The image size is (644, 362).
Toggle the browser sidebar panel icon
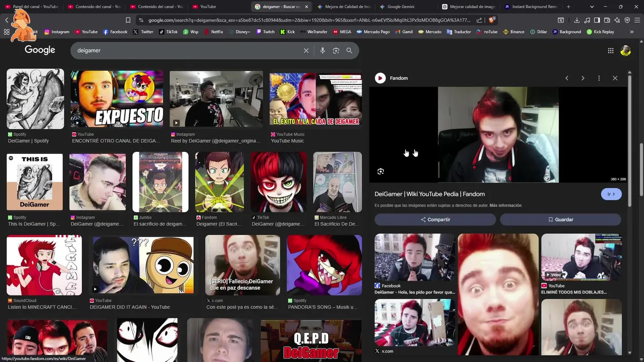click(597, 20)
